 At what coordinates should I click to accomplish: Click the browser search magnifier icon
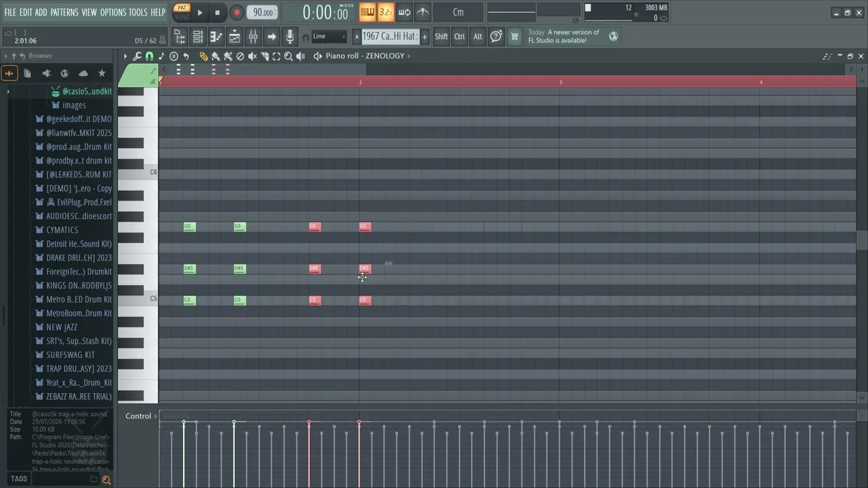click(106, 480)
